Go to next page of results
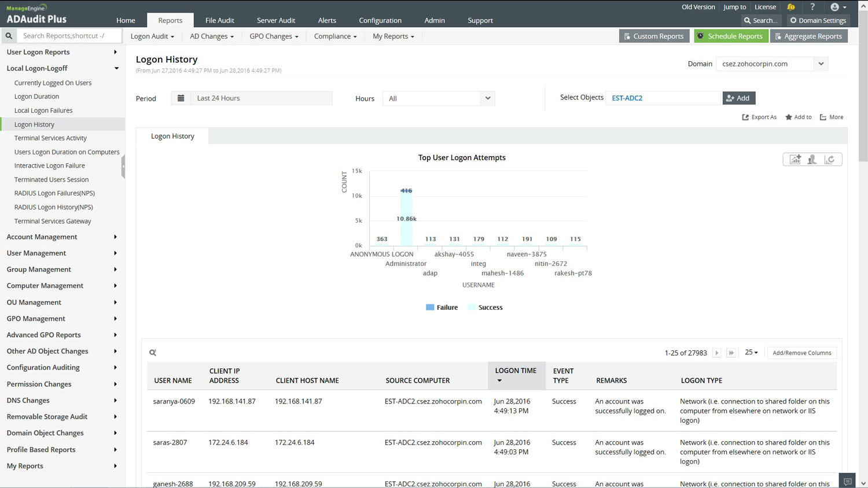The width and height of the screenshot is (868, 488). 717,353
